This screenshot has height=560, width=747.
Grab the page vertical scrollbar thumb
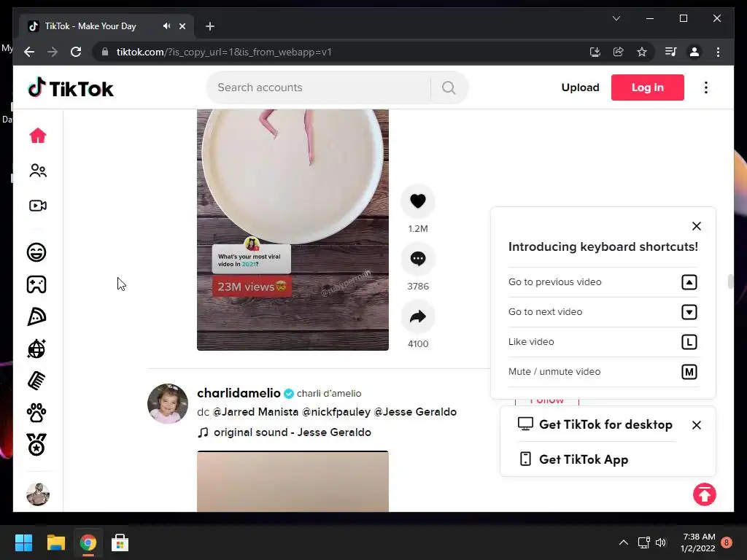(x=730, y=281)
